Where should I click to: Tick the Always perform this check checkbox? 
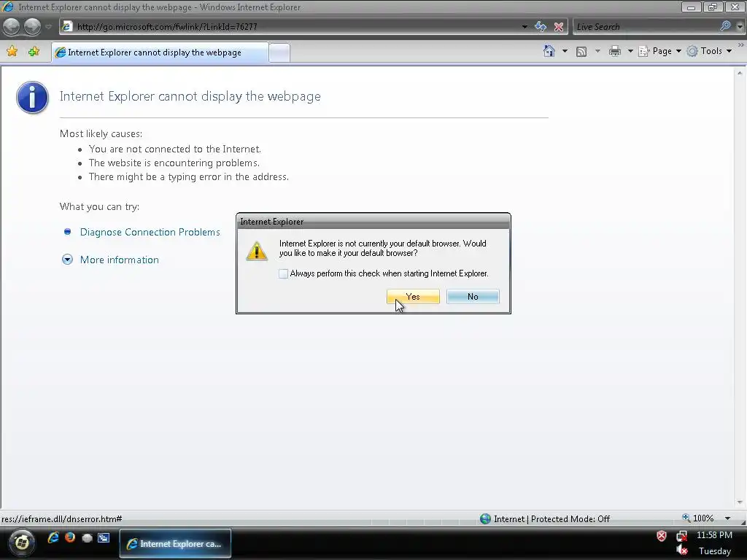tap(284, 273)
